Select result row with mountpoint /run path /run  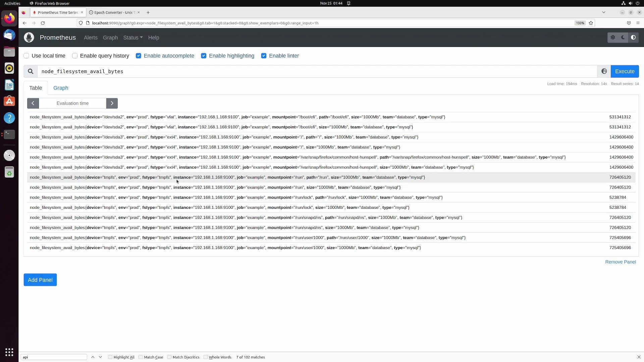331,177
